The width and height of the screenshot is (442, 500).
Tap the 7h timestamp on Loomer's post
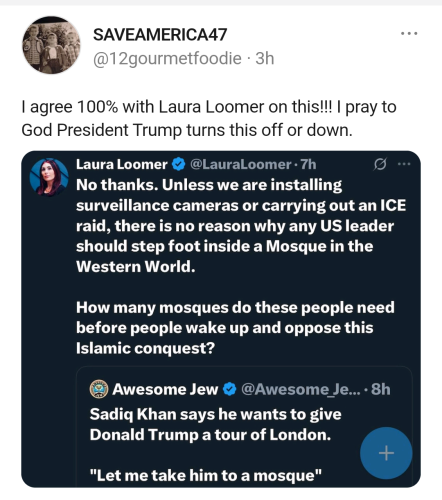tap(308, 164)
